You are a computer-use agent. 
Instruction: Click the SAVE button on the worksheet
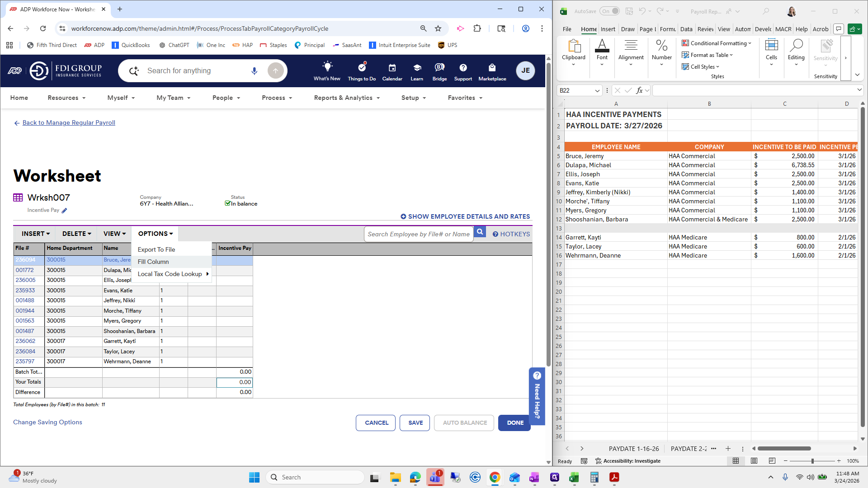(414, 422)
